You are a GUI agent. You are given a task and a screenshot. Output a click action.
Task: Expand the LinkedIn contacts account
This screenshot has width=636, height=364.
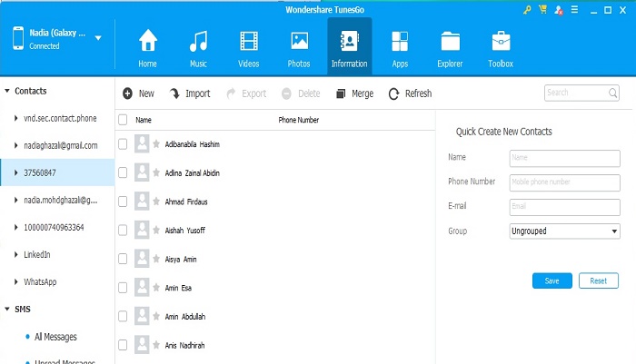tap(16, 254)
